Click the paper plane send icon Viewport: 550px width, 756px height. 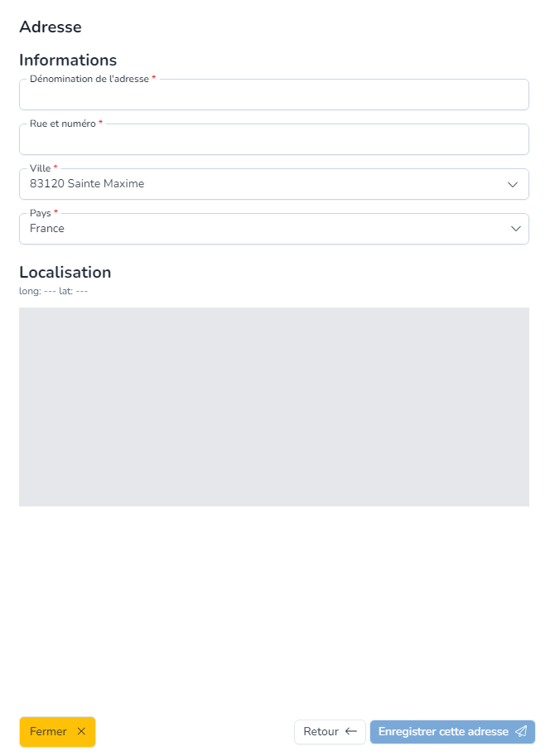[521, 731]
